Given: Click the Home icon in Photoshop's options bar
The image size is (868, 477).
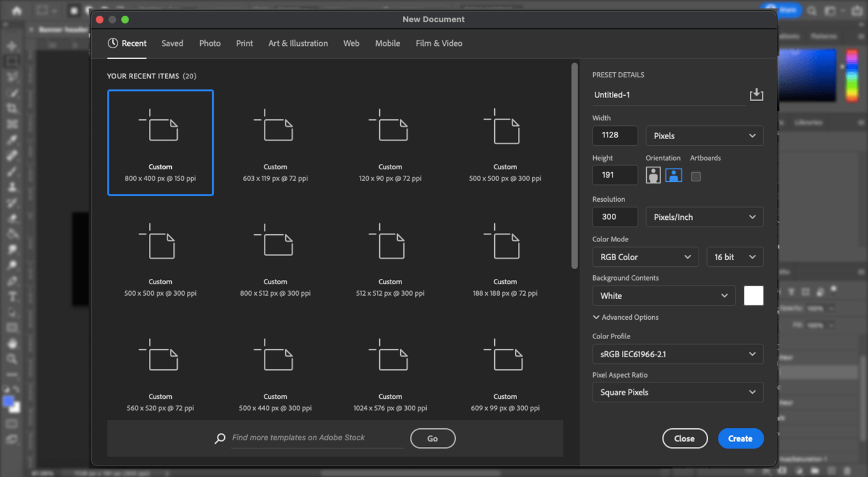Looking at the screenshot, I should 16,11.
